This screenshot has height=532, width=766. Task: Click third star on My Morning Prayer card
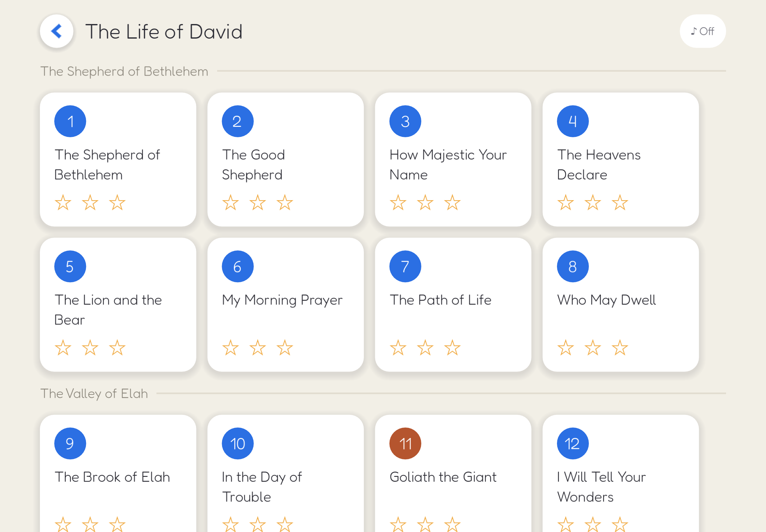tap(285, 348)
